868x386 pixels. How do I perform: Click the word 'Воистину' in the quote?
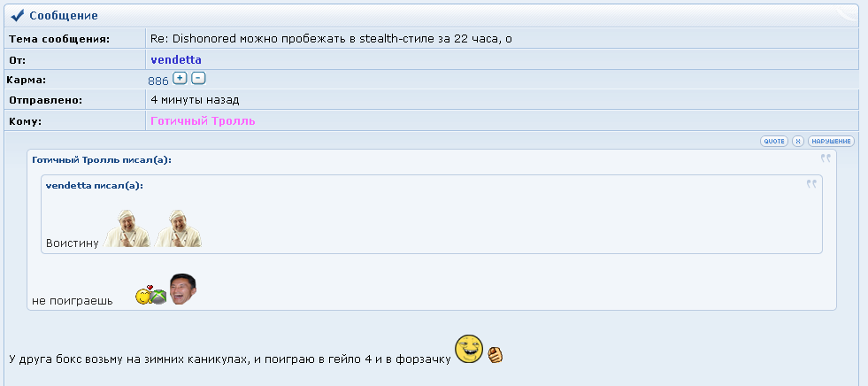73,243
